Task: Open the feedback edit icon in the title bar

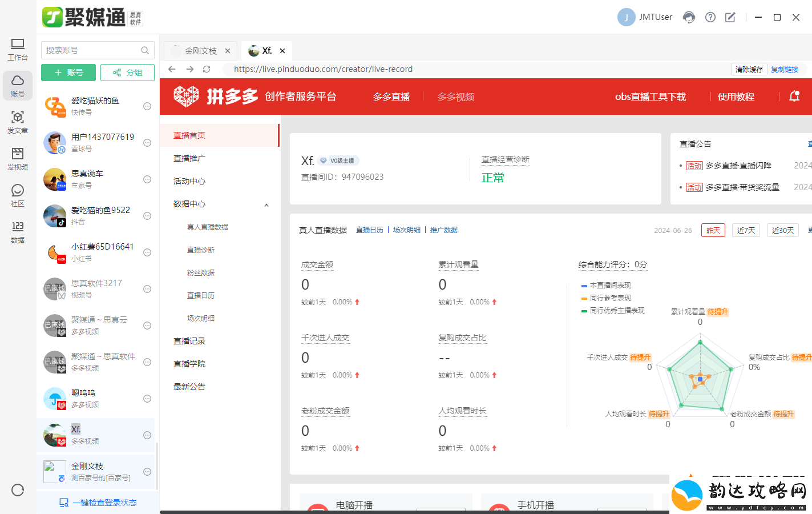Action: (x=730, y=17)
